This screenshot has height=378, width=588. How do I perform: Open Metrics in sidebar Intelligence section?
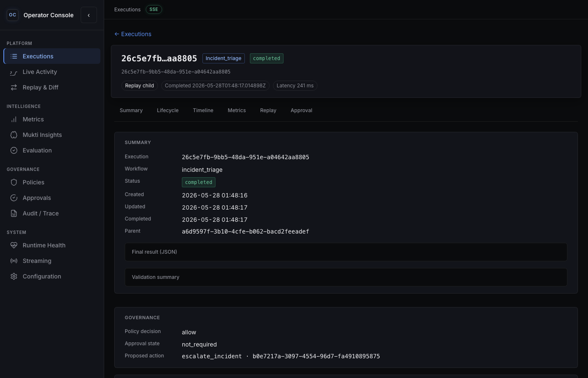click(52, 119)
